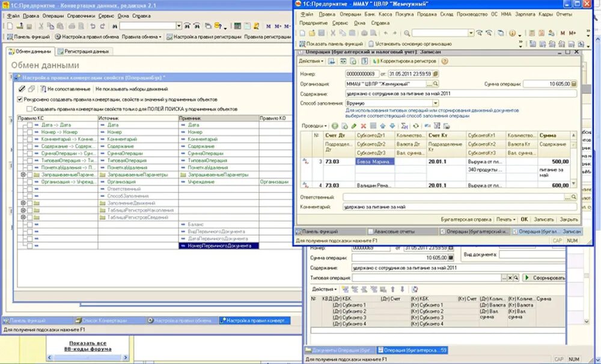The height and width of the screenshot is (364, 601).
Task: Click the orange help question icon in Операция window
Action: click(445, 61)
